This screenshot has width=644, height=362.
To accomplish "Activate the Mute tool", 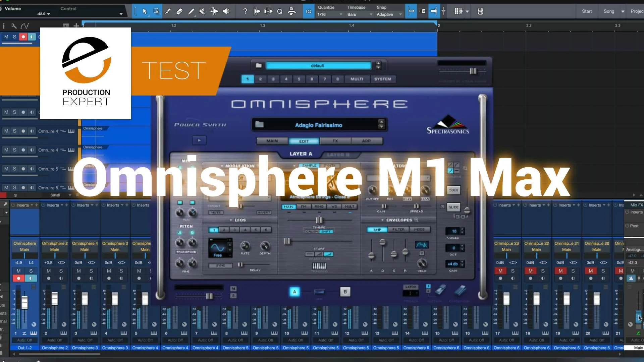I will click(202, 11).
